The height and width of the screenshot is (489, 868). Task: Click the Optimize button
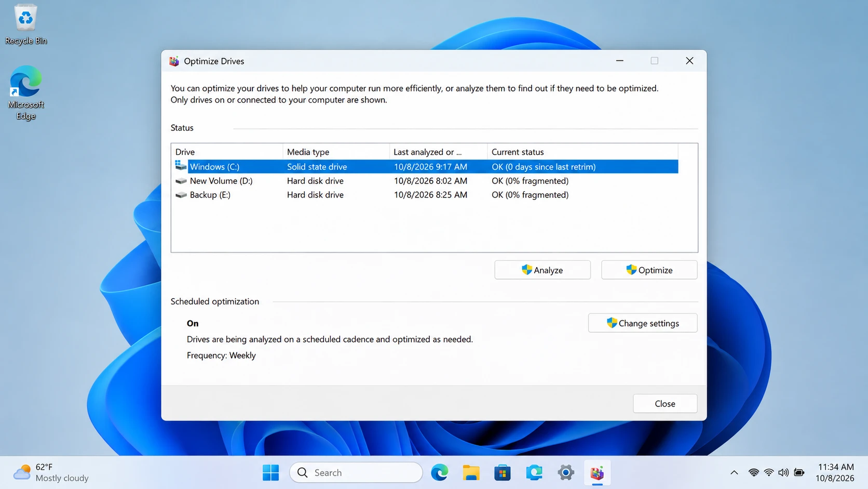pyautogui.click(x=649, y=270)
